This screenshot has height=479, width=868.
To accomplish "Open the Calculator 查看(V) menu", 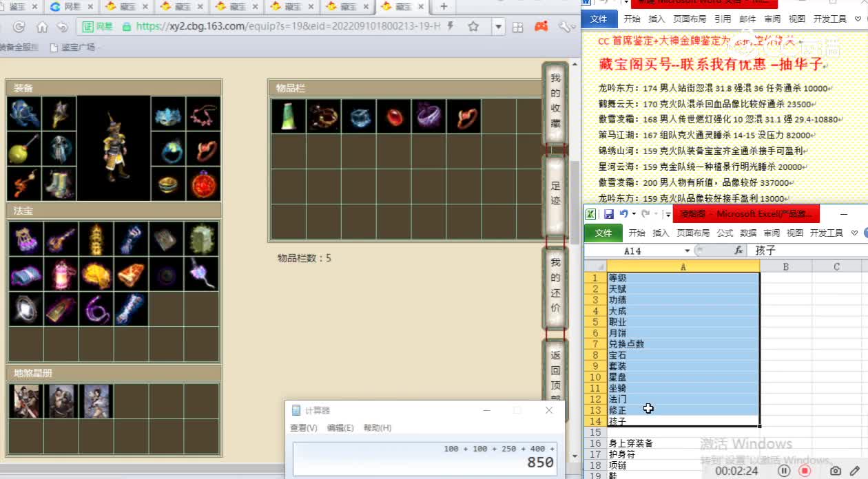I will [x=304, y=427].
